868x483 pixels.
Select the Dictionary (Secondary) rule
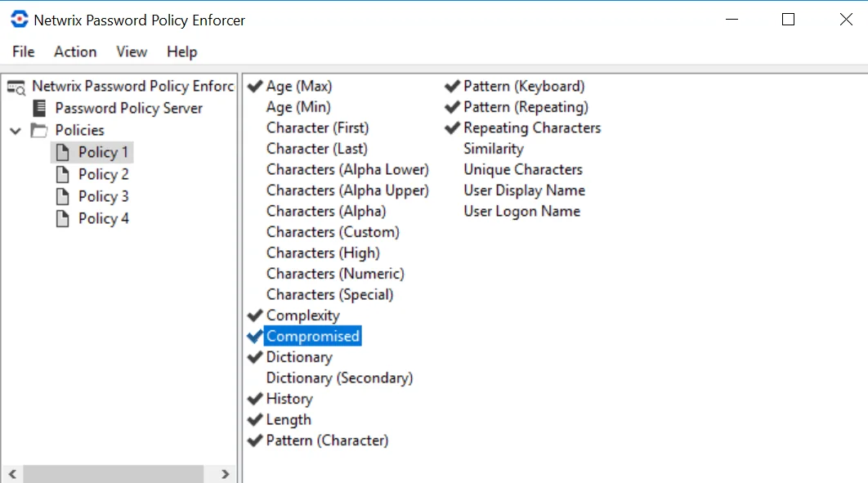click(339, 378)
